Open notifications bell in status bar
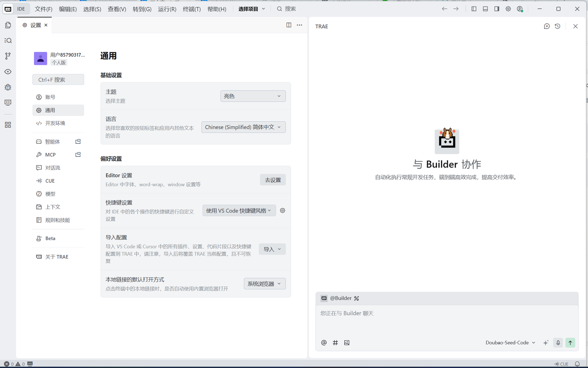The image size is (588, 368). [577, 364]
